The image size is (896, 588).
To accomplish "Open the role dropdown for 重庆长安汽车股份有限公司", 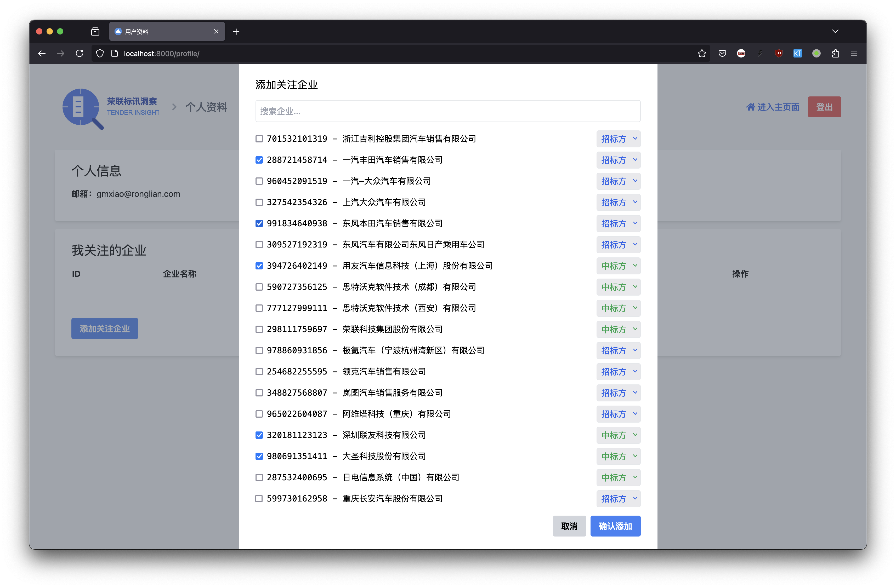I will (618, 498).
